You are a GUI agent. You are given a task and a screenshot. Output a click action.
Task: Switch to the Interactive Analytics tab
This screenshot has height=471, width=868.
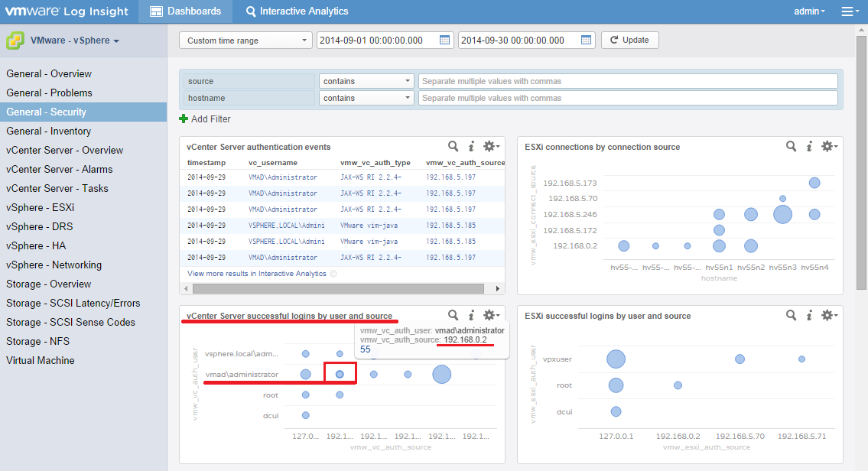pos(297,11)
